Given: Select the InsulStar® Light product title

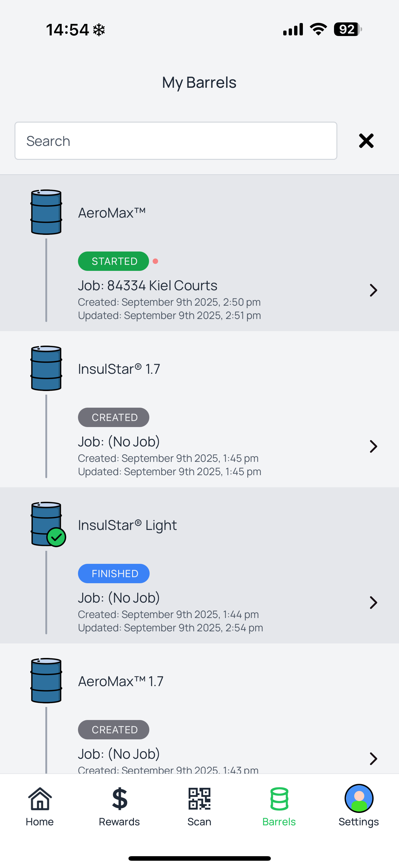Looking at the screenshot, I should click(128, 525).
